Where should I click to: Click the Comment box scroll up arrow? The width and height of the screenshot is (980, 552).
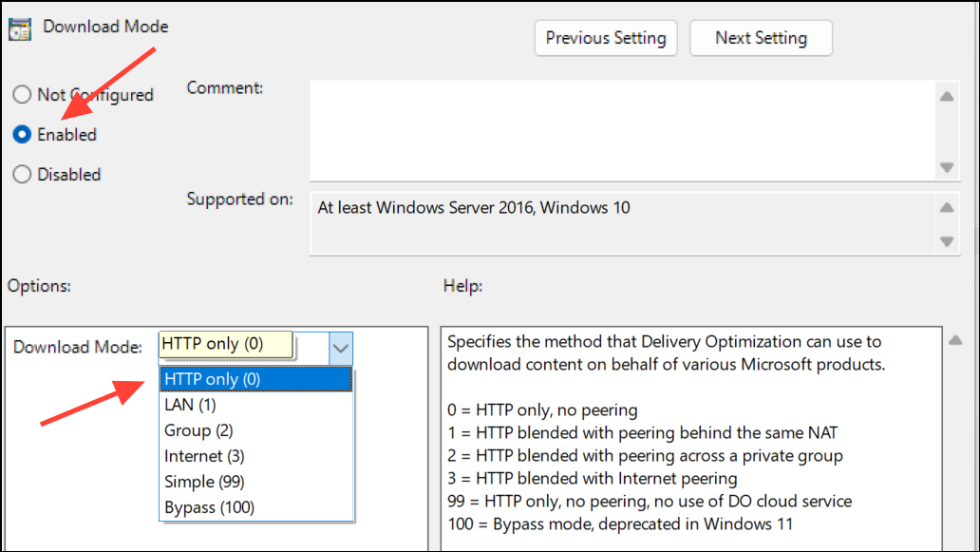click(947, 96)
